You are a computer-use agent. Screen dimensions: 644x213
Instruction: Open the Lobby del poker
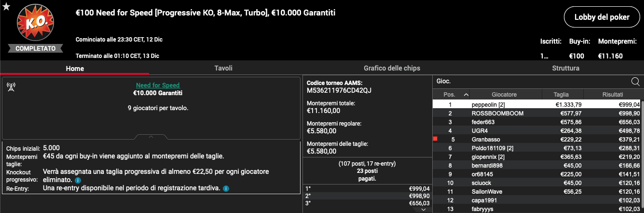[602, 17]
